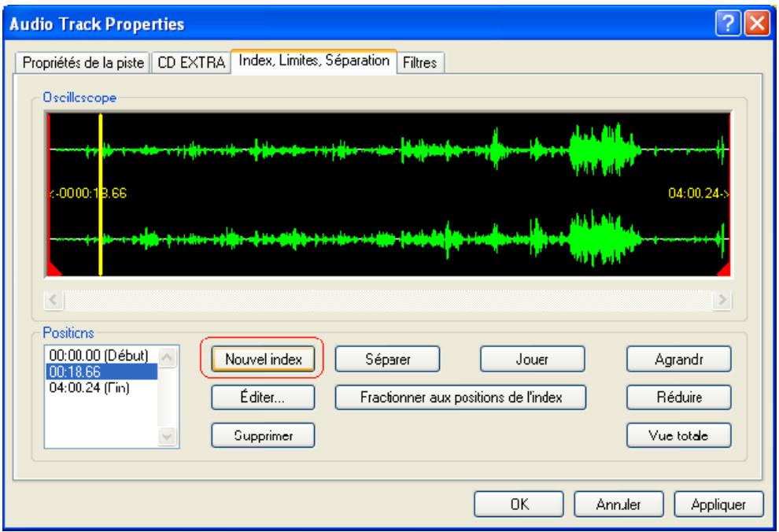The height and width of the screenshot is (532, 779).
Task: Click the oscilloscope scroll-left arrow
Action: (54, 300)
